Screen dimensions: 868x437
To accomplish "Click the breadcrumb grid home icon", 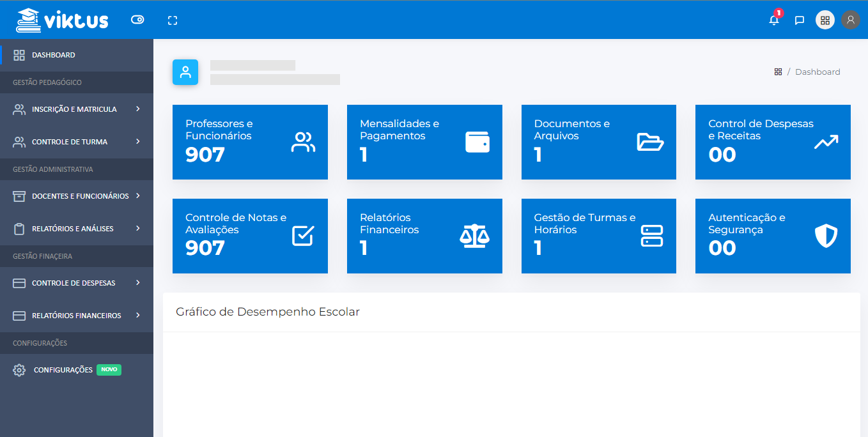I will (x=778, y=72).
